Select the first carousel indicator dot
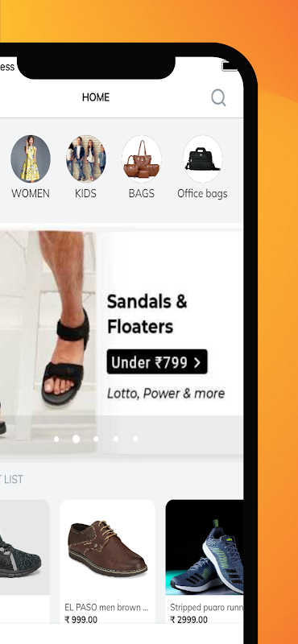 point(56,439)
